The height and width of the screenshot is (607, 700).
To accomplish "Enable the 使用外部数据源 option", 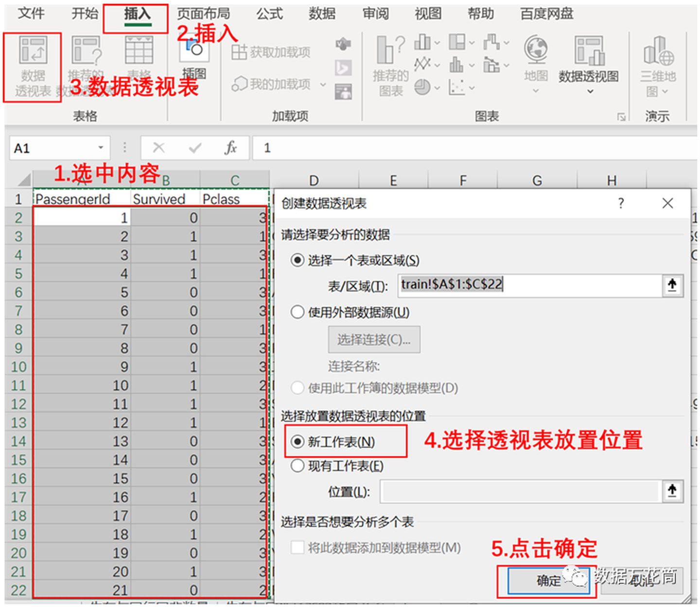I will [297, 313].
